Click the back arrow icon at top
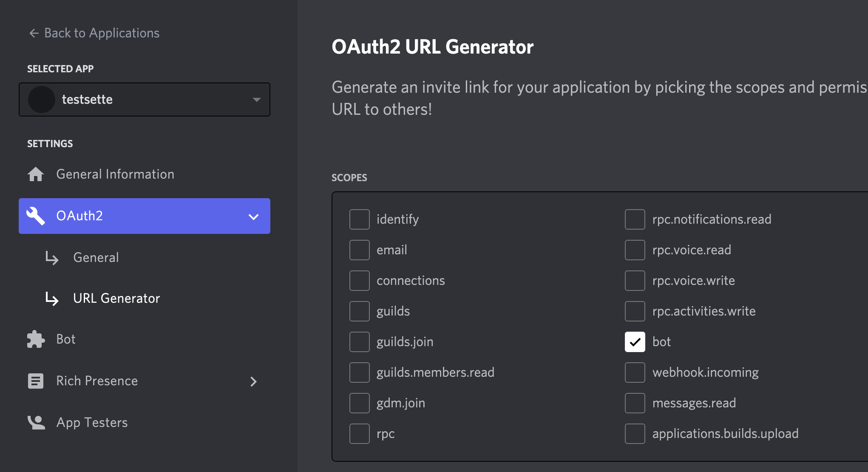 (x=34, y=33)
